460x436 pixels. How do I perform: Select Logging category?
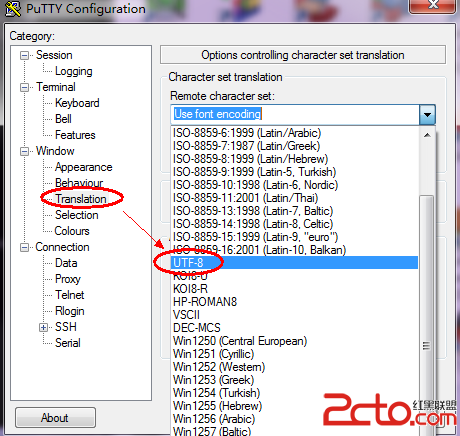74,71
